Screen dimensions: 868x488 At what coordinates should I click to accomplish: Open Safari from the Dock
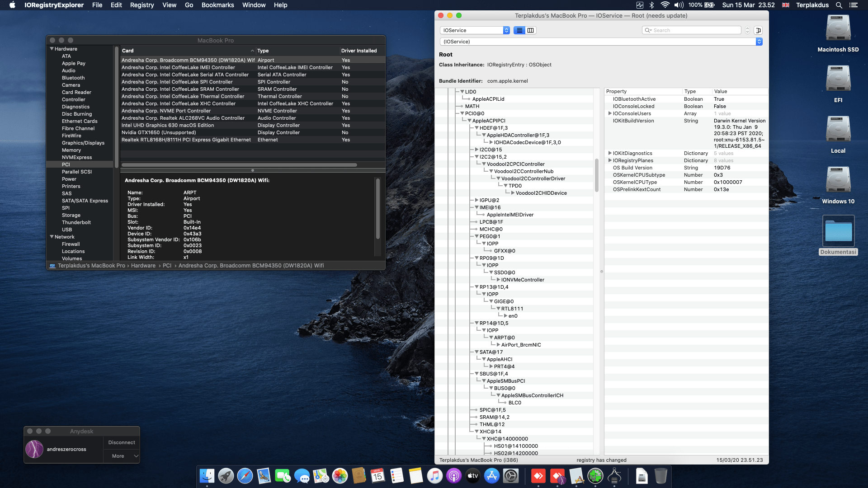click(245, 476)
